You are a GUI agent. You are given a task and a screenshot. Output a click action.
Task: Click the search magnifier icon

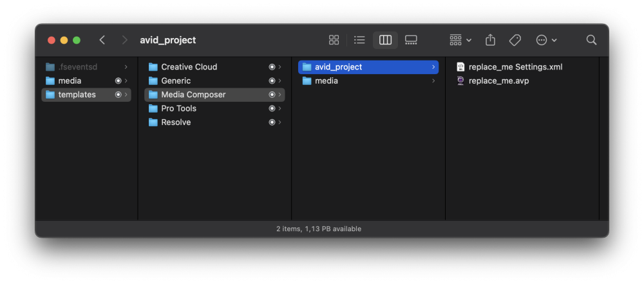point(591,40)
